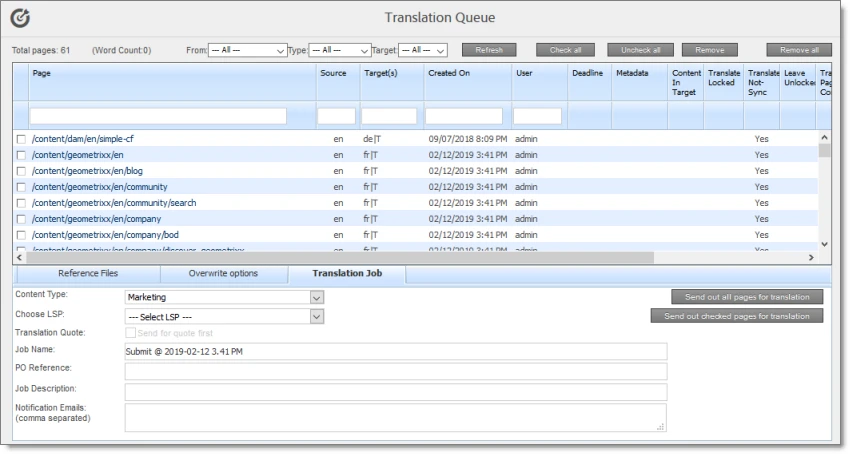Open the From language dropdown
The height and width of the screenshot is (454, 850).
[248, 50]
